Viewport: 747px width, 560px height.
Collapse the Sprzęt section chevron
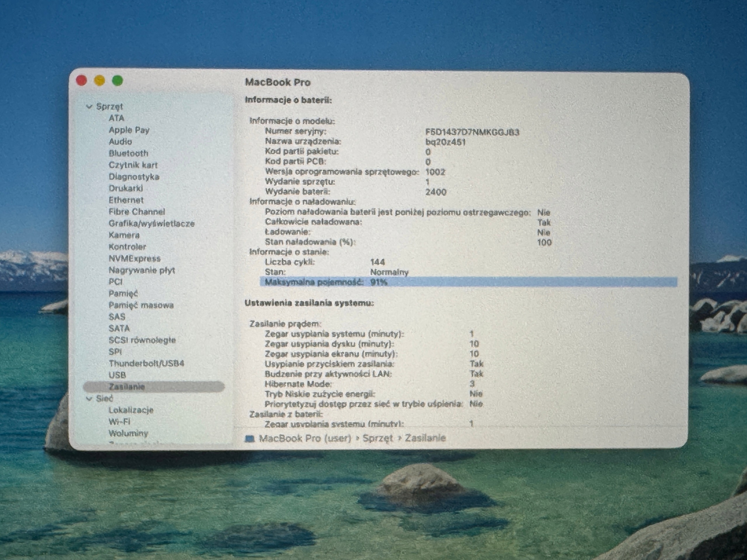89,107
